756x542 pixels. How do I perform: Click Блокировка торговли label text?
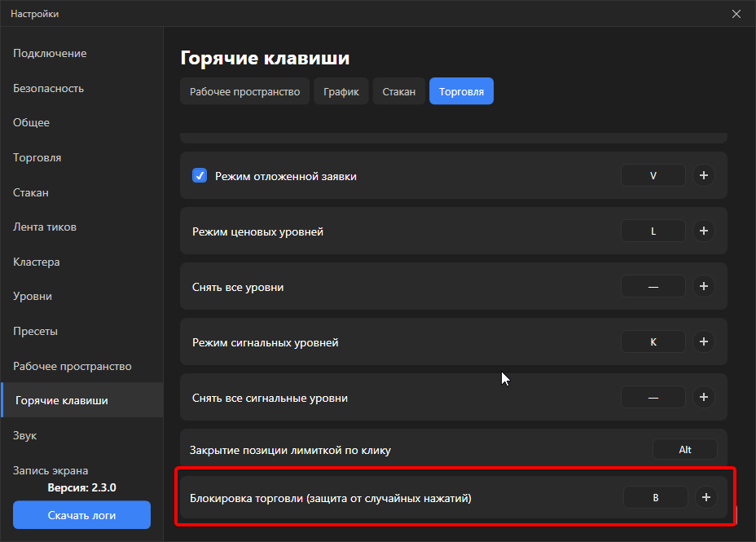click(331, 498)
